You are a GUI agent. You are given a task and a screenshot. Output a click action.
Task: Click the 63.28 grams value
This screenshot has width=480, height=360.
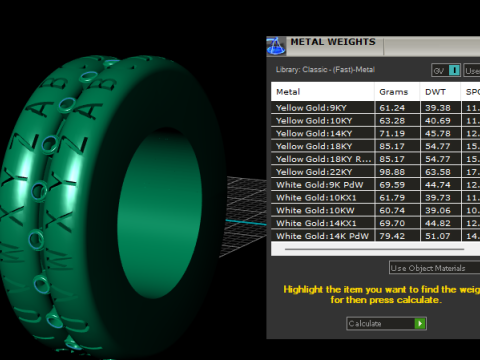(392, 121)
